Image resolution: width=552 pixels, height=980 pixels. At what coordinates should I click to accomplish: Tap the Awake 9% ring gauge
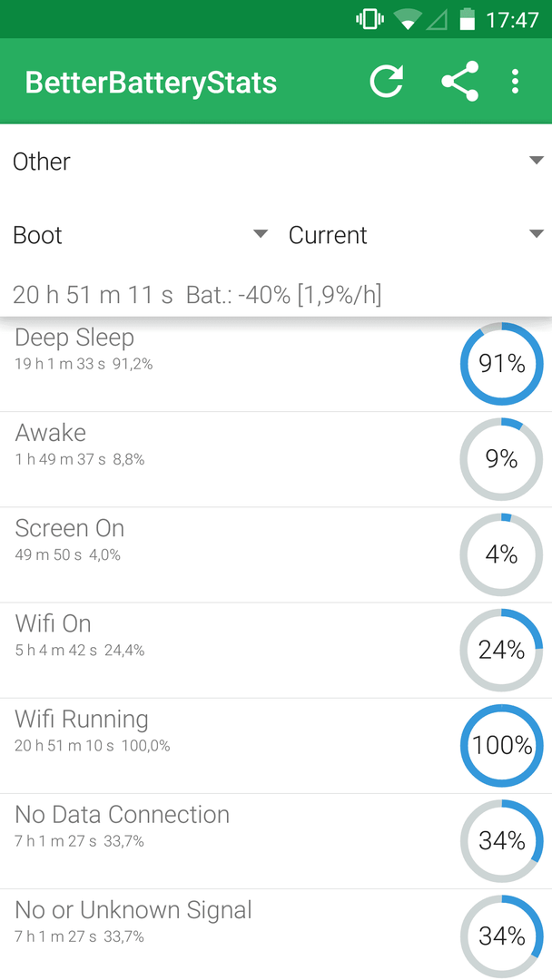(x=501, y=459)
